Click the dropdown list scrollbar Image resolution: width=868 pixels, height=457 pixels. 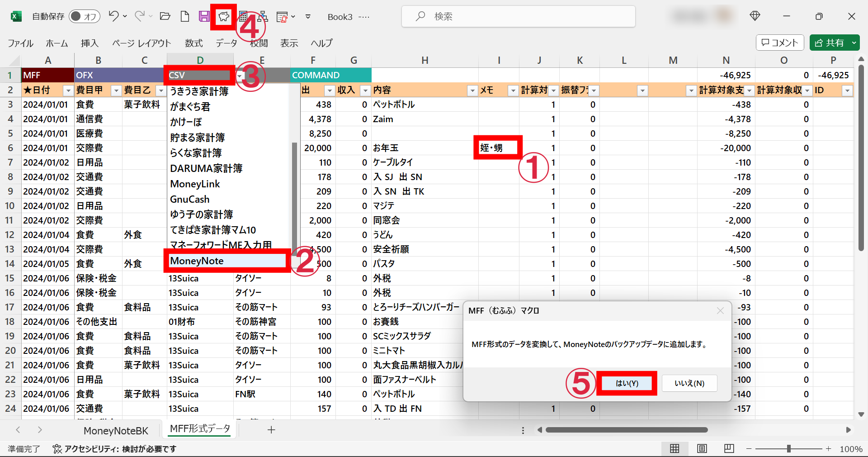tap(294, 199)
